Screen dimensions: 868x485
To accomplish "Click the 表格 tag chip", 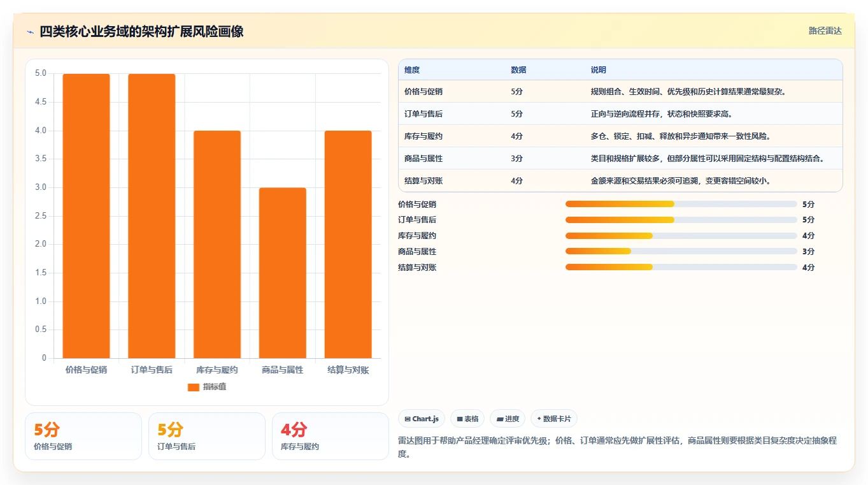I will [467, 419].
